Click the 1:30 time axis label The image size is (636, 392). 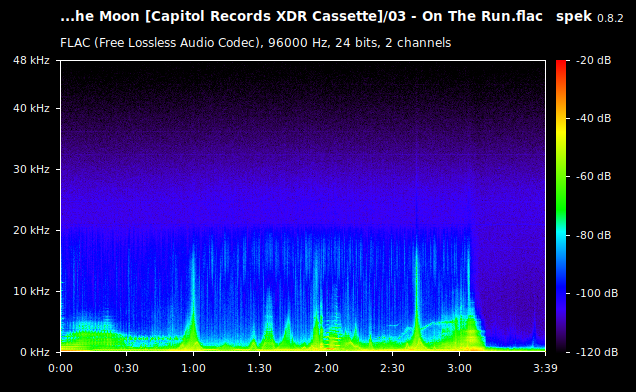[259, 368]
